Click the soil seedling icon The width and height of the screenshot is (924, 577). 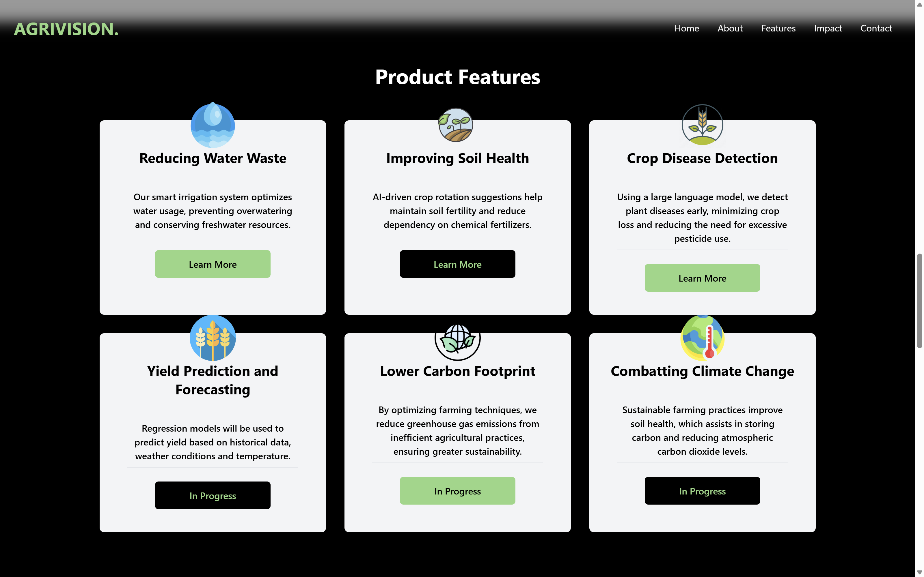coord(456,125)
